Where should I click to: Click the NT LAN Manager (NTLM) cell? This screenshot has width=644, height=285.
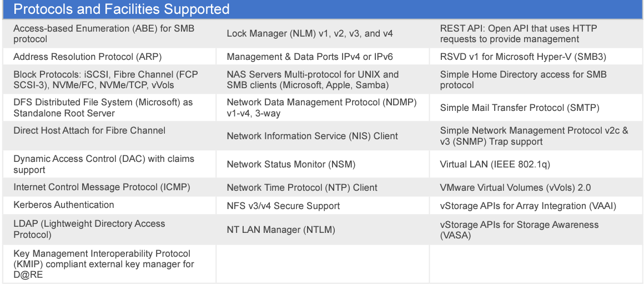[x=281, y=230]
